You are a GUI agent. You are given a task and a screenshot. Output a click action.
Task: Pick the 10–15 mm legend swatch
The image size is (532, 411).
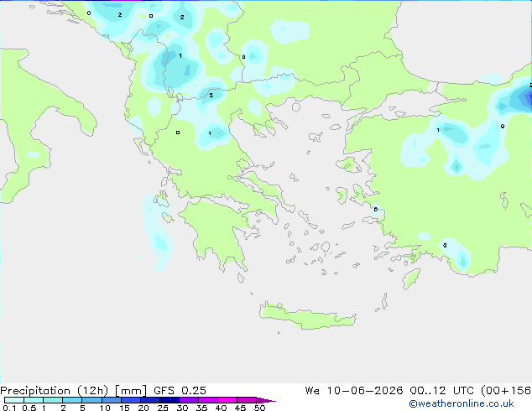click(111, 400)
